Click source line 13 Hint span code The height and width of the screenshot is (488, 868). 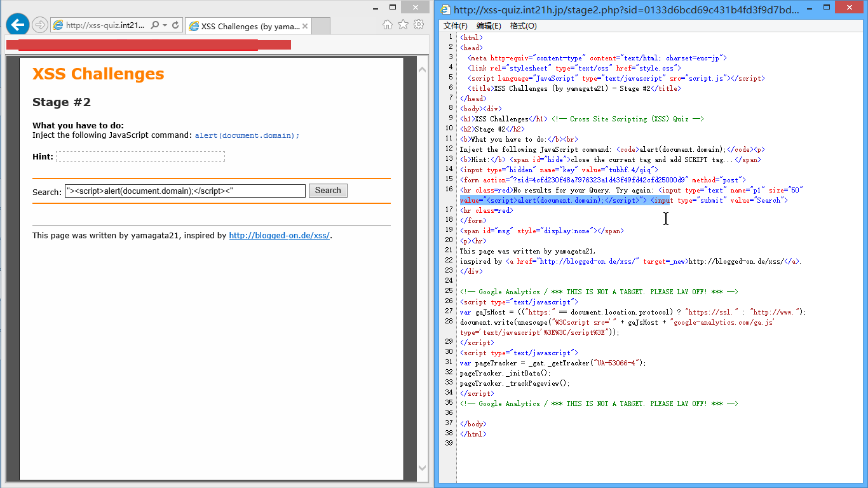coord(611,159)
